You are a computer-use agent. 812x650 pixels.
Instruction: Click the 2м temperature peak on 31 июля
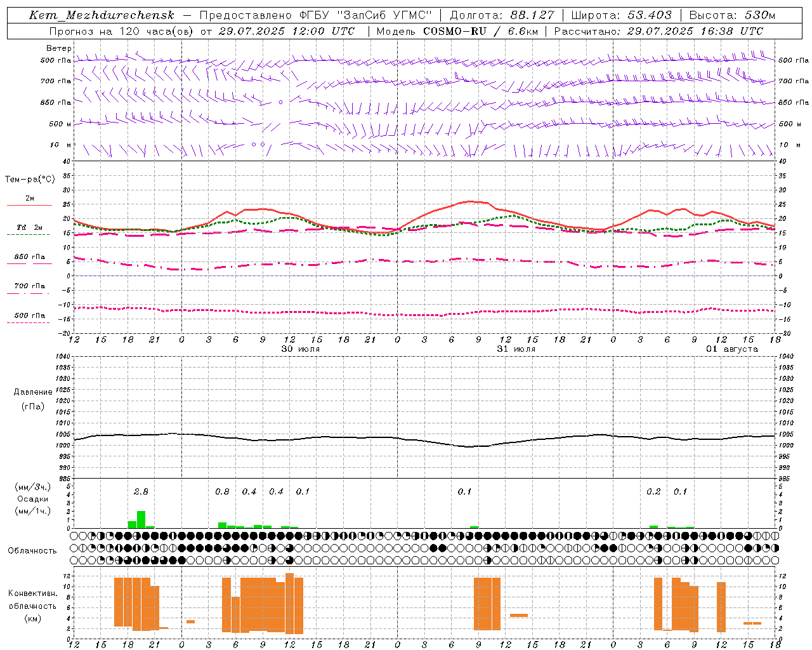[470, 201]
